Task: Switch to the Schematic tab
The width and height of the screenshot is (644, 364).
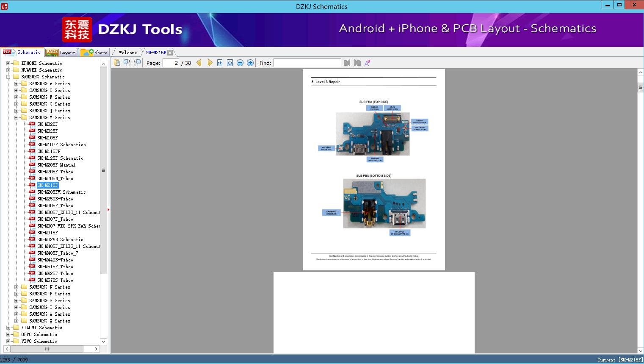Action: [22, 52]
